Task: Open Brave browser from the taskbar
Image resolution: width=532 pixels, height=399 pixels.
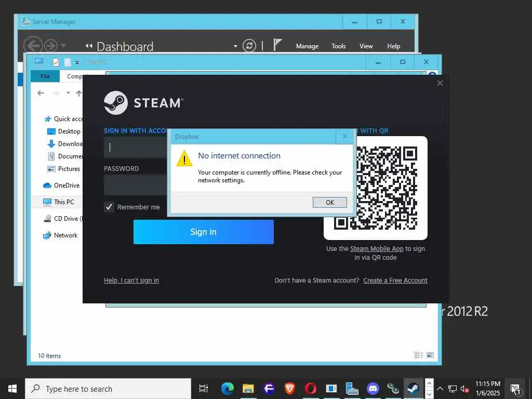Action: [289, 389]
